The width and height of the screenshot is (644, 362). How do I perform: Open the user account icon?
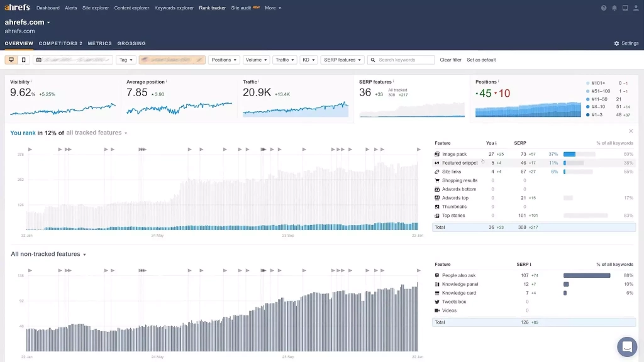[x=636, y=8]
